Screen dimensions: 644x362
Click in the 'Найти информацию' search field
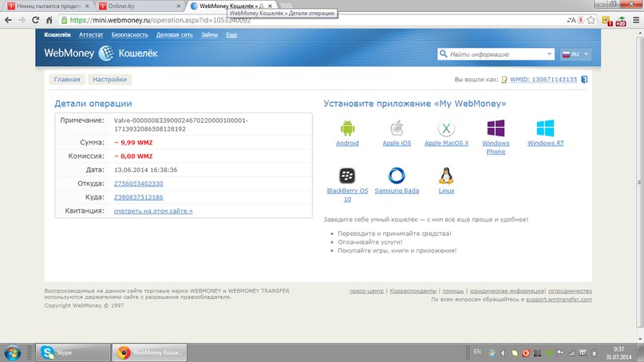coord(496,53)
